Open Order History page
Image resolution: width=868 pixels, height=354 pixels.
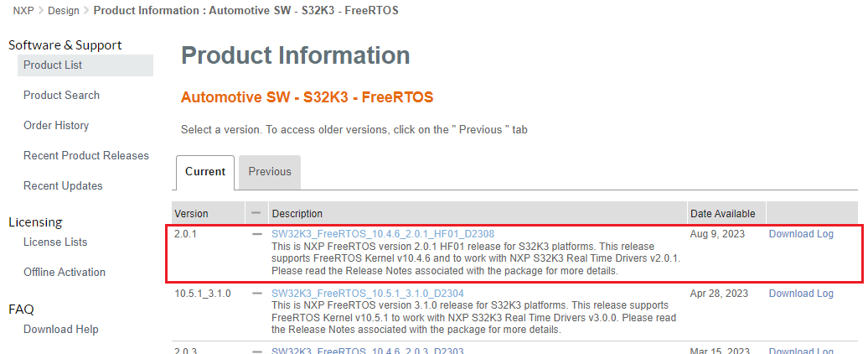[x=56, y=126]
